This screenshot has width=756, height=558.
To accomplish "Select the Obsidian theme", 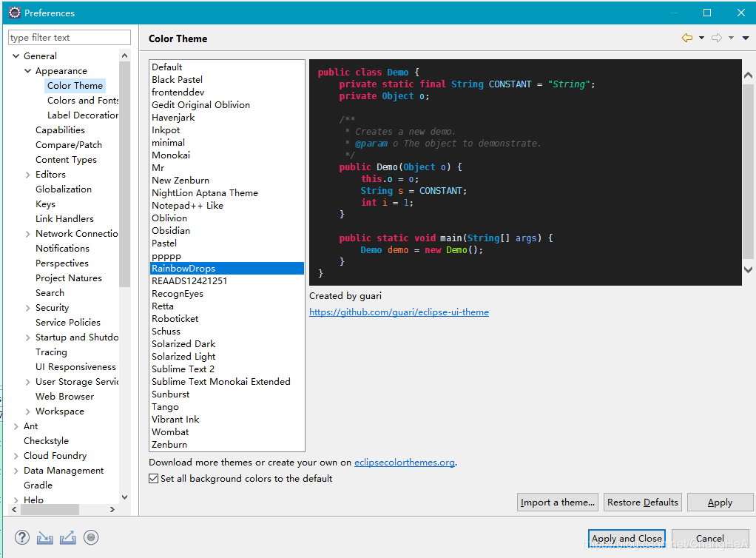I will coord(227,231).
